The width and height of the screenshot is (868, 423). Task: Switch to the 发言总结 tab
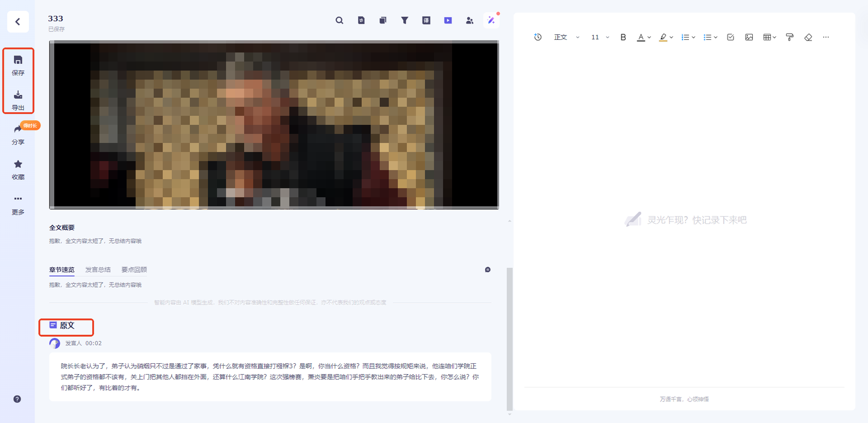98,270
